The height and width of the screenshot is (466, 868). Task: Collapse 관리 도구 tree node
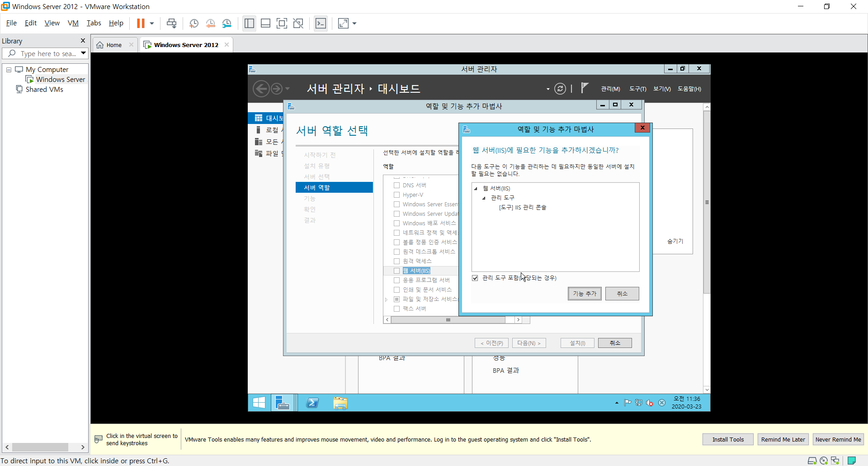point(484,198)
